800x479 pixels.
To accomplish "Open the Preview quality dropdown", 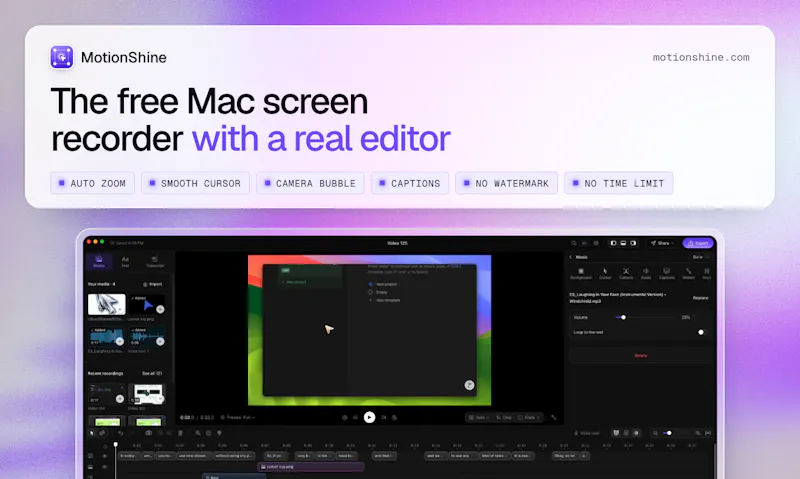I will click(238, 417).
